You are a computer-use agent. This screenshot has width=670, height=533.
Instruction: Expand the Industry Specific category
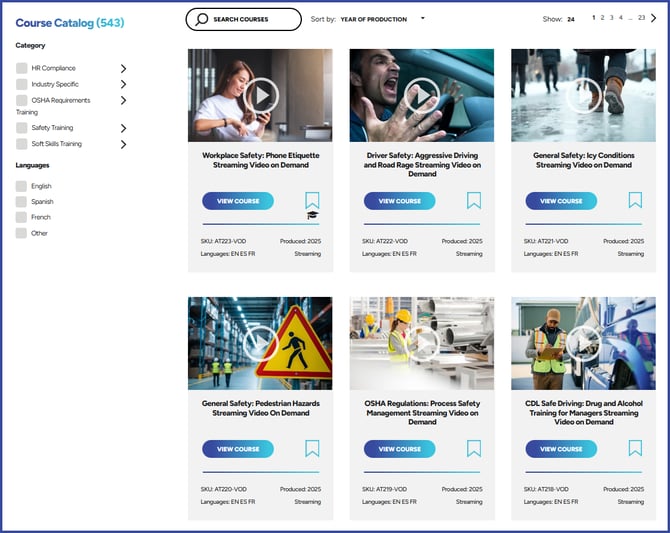point(123,84)
